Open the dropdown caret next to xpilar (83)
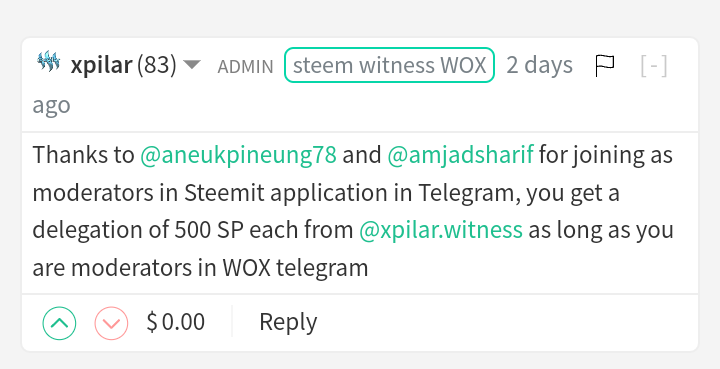The image size is (720, 369). tap(192, 65)
